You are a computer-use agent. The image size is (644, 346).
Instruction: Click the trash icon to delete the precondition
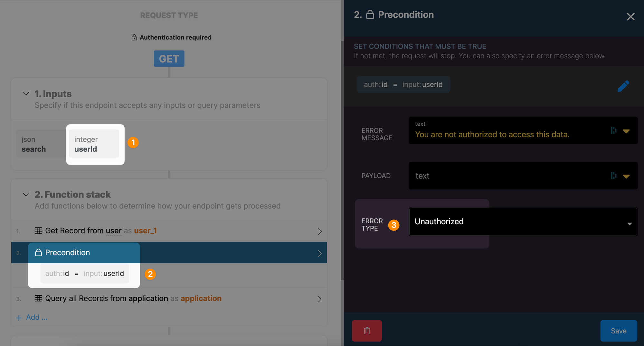(x=366, y=331)
